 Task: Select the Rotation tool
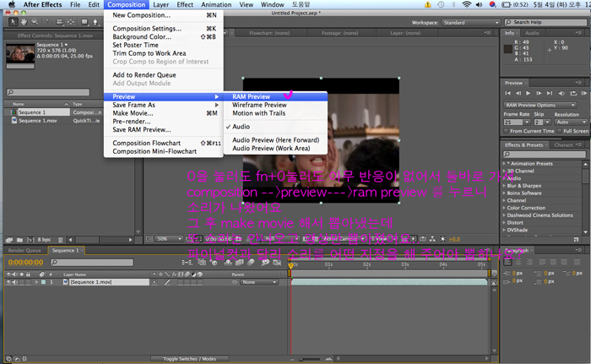coord(49,22)
